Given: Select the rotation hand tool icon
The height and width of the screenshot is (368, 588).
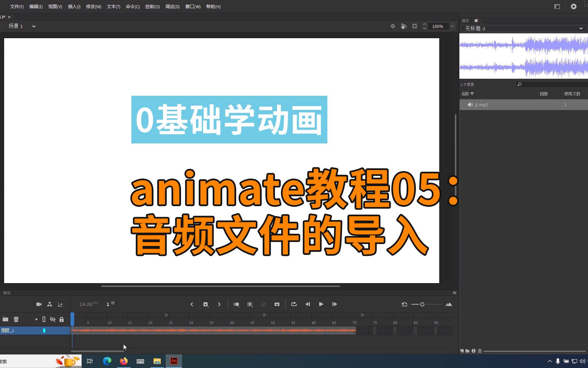Looking at the screenshot, I should point(404,26).
